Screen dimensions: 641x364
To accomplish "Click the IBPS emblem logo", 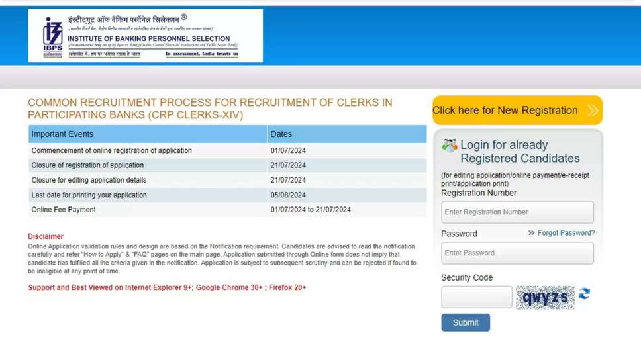I will pos(53,36).
